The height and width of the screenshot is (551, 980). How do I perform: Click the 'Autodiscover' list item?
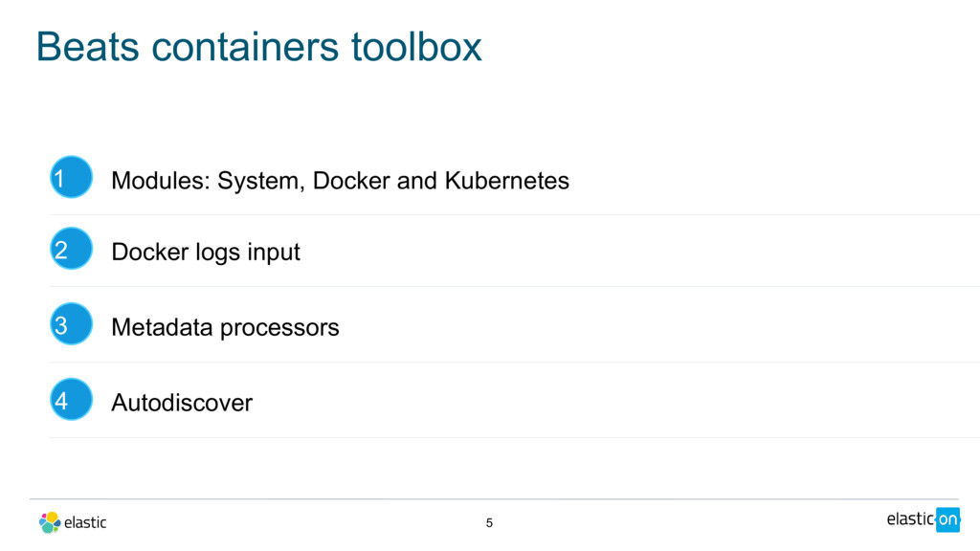[182, 403]
